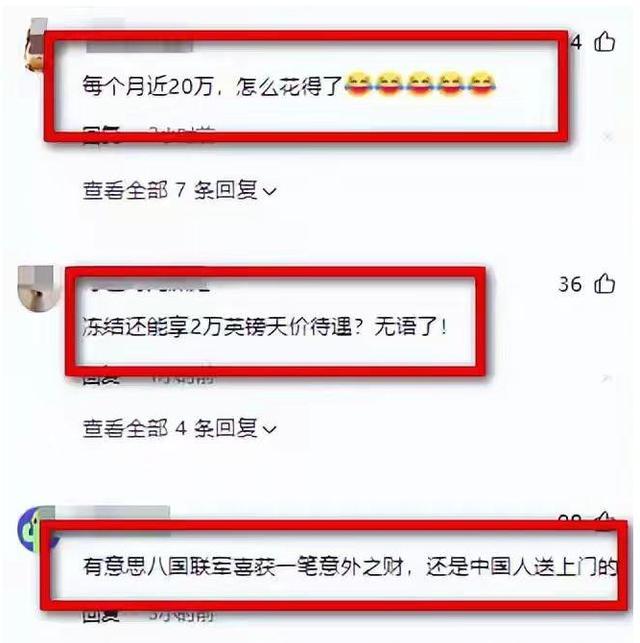This screenshot has width=640, height=643.
Task: Click the 36 like count
Action: (570, 284)
